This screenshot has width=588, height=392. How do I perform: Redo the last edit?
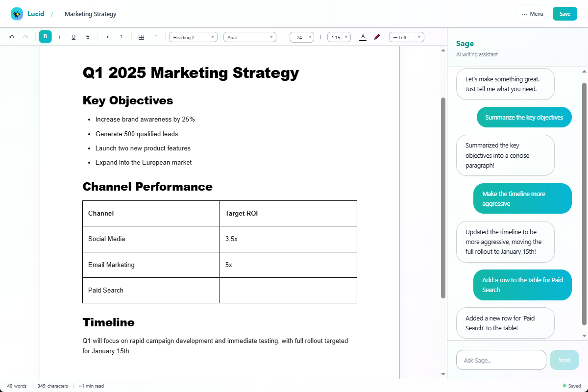click(x=25, y=37)
